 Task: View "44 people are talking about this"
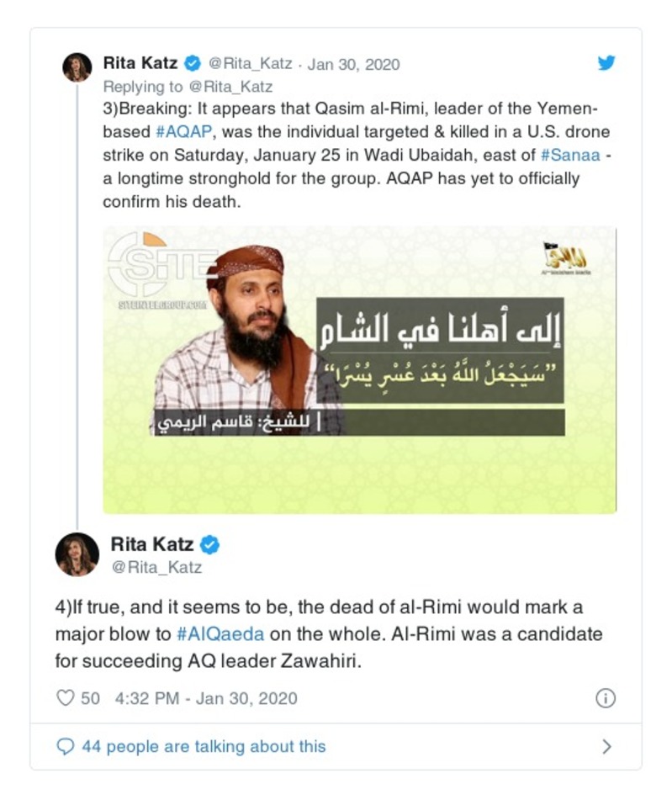(204, 746)
